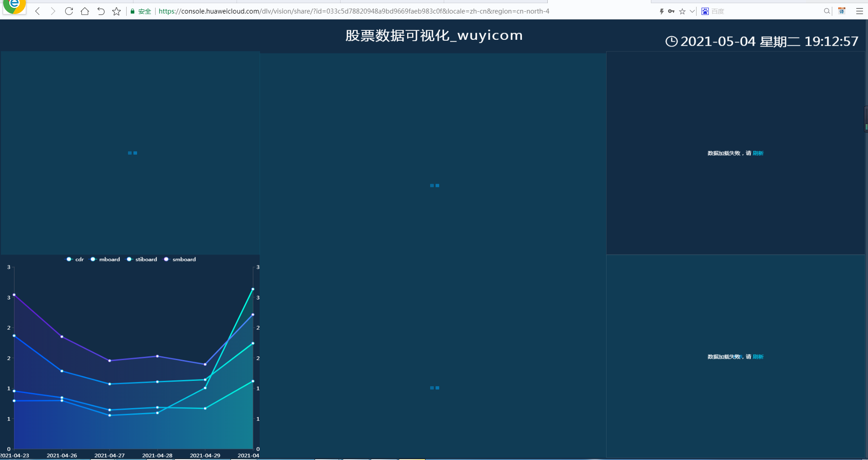Go back to the previous page
The width and height of the screenshot is (868, 460).
38,11
